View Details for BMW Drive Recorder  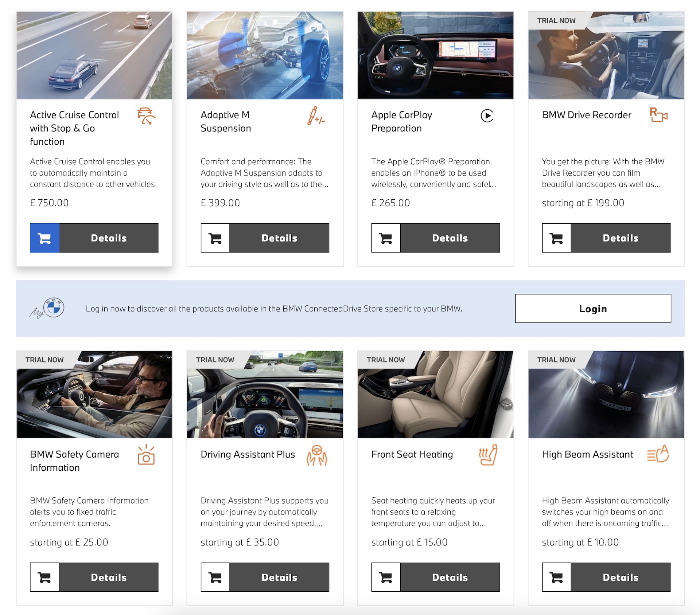click(x=621, y=238)
